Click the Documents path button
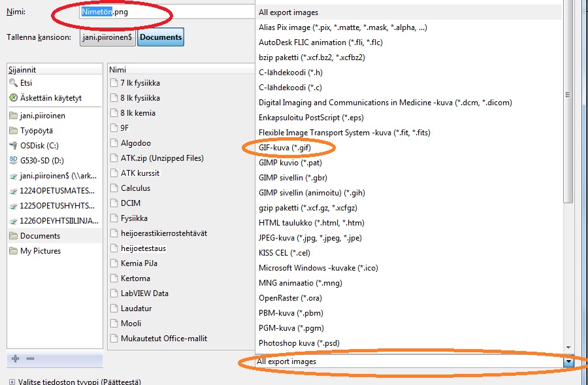This screenshot has width=588, height=385. pos(161,37)
